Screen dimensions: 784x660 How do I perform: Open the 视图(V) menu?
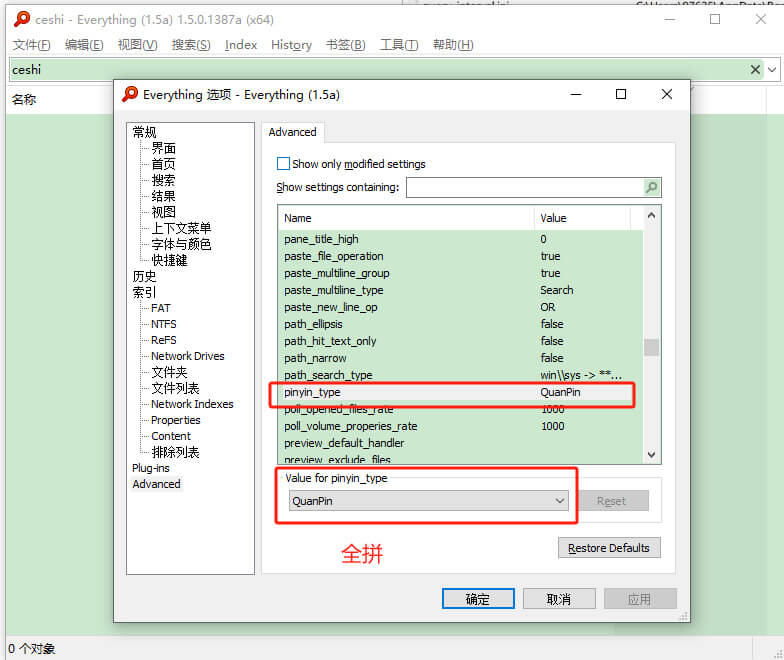click(x=138, y=44)
